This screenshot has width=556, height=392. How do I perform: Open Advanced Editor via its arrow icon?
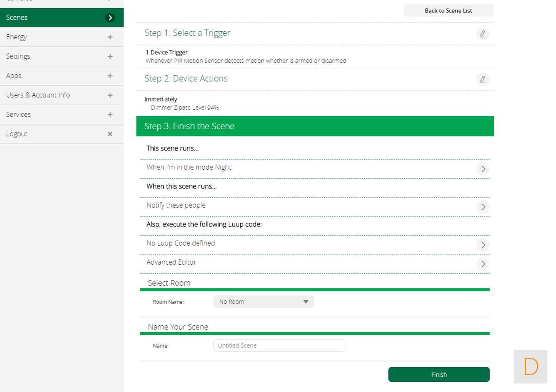483,264
